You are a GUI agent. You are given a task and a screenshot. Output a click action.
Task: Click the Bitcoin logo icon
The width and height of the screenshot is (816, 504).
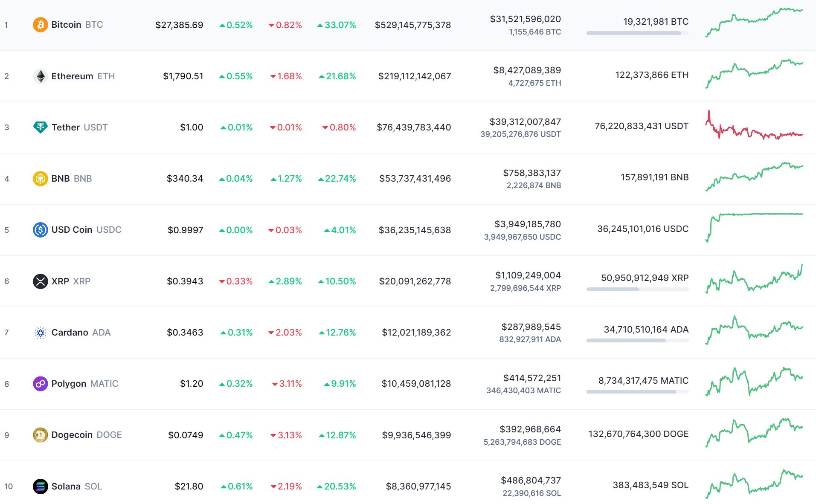41,25
